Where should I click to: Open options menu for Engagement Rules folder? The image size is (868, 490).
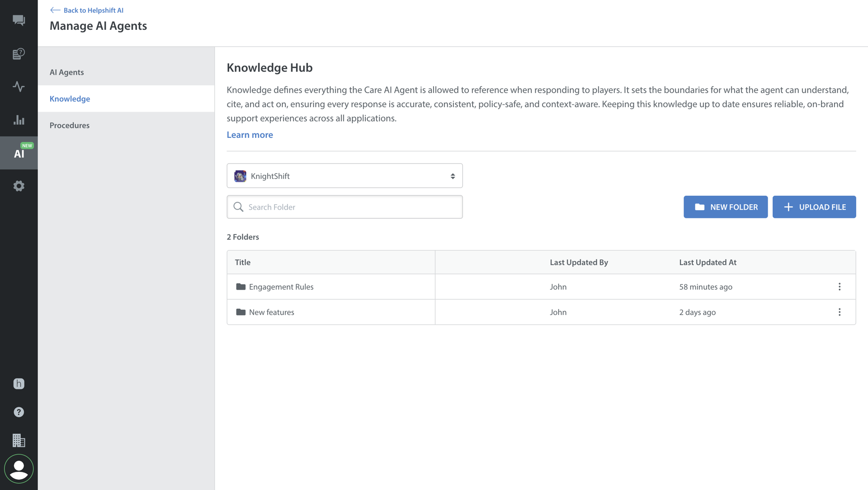(x=840, y=287)
